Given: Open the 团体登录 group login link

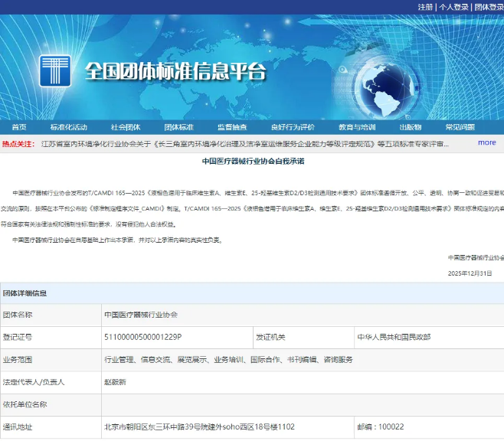Looking at the screenshot, I should [x=489, y=7].
